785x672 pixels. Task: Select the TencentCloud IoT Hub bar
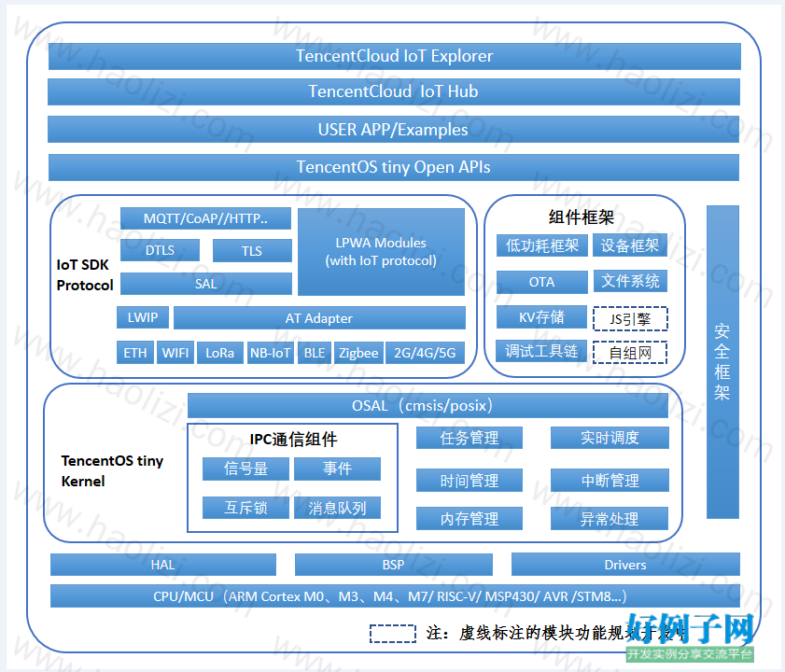pos(394,91)
